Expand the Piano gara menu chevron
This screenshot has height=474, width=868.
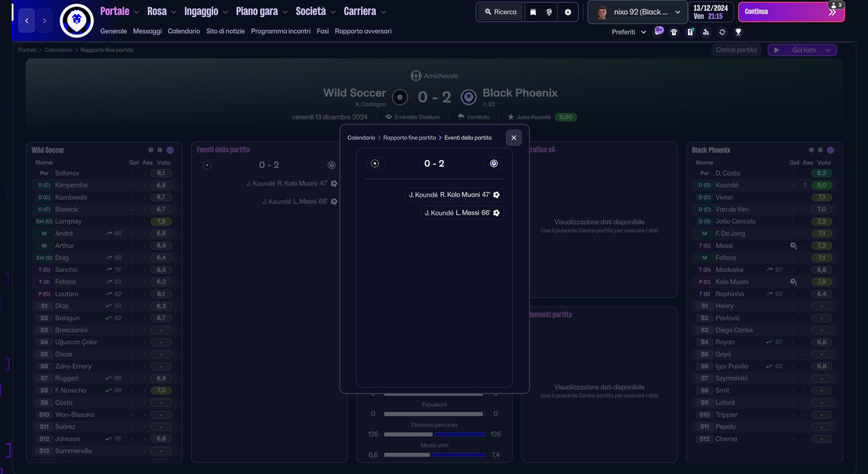click(x=284, y=12)
